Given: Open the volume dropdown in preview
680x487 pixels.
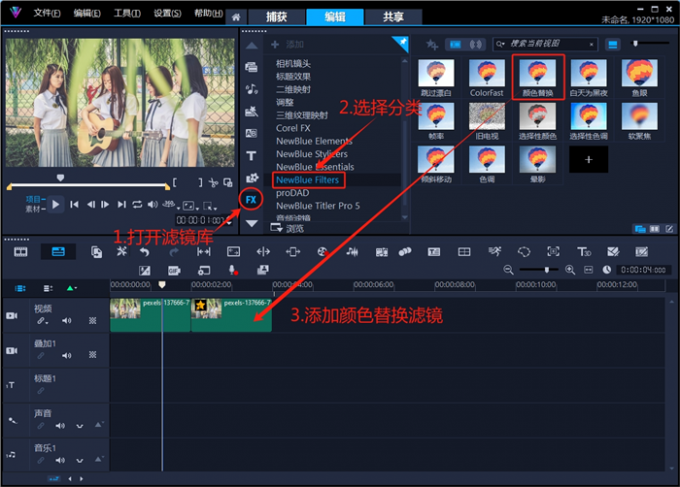Looking at the screenshot, I should (153, 204).
